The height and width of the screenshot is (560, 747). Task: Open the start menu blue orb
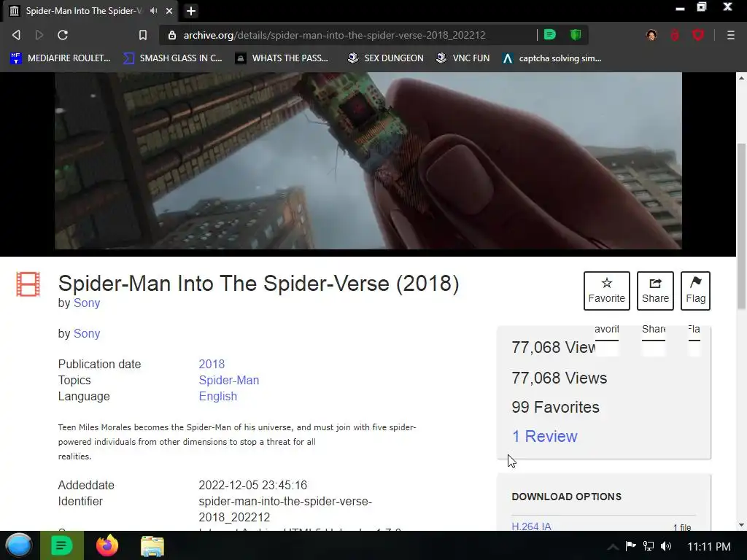point(19,545)
